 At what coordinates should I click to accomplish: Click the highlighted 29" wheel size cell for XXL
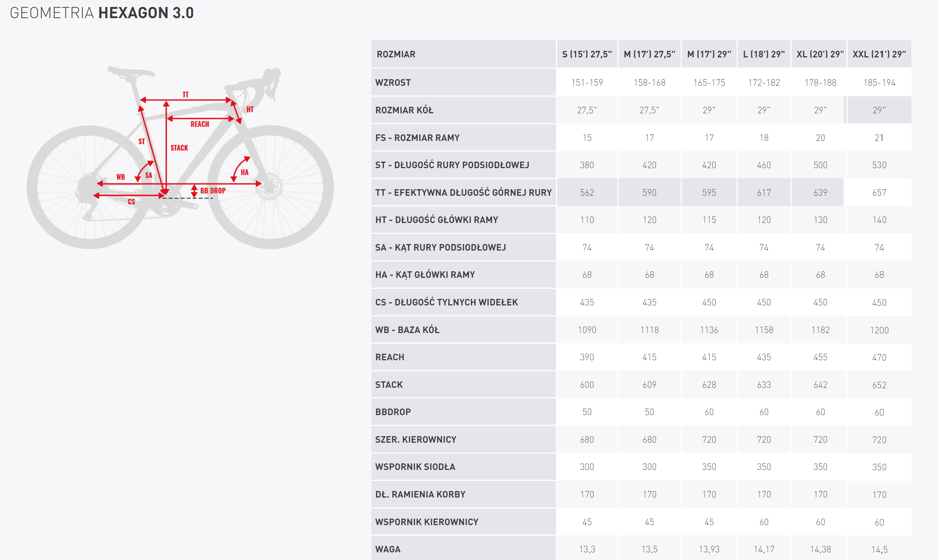click(x=879, y=110)
